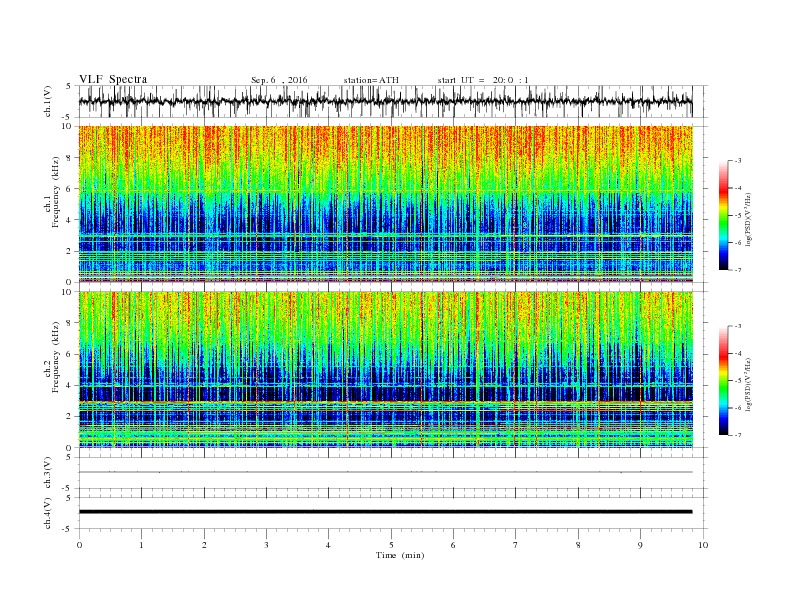The height and width of the screenshot is (612, 792).
Task: Click the ch.3 flat gray voltage trace
Action: tap(385, 472)
